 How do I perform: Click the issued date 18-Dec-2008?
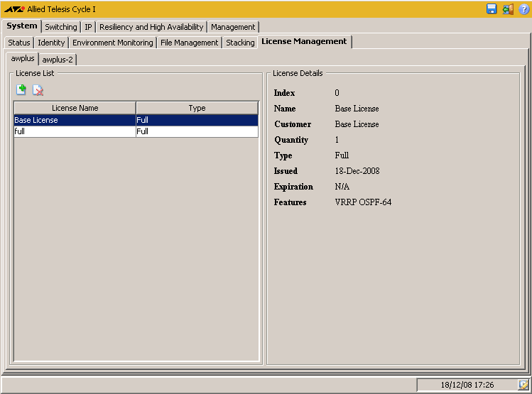pyautogui.click(x=357, y=171)
